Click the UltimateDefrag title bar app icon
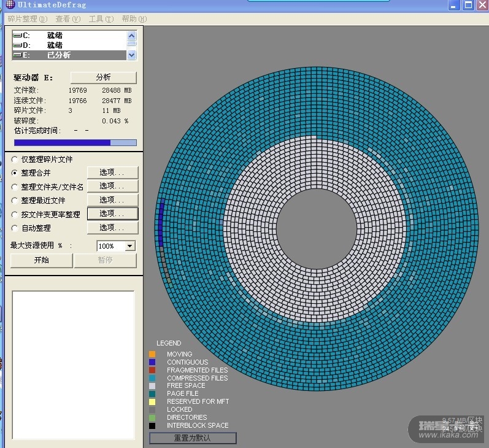The image size is (489, 448). tap(9, 5)
